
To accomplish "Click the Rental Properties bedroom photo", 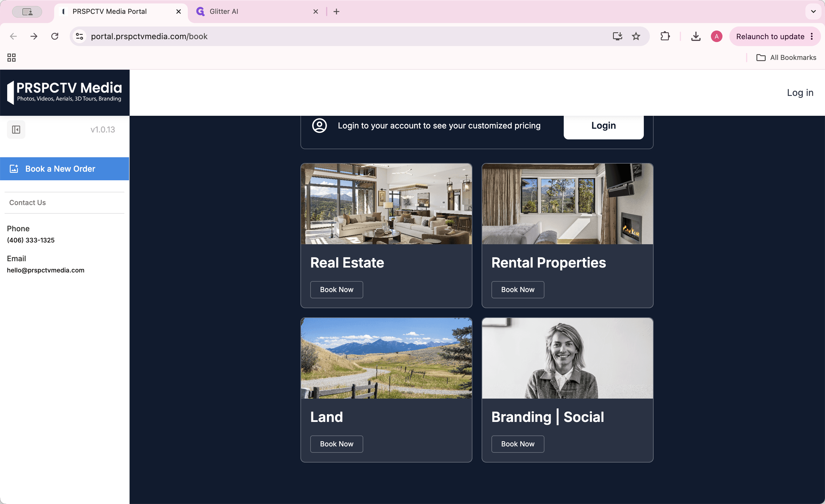I will pos(567,204).
